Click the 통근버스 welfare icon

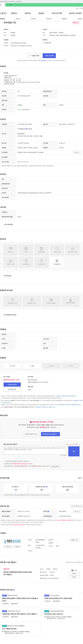pyautogui.click(x=10, y=250)
